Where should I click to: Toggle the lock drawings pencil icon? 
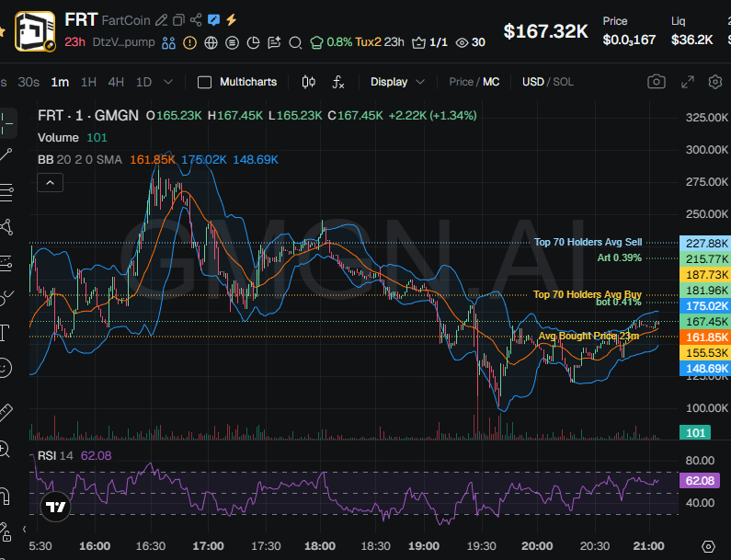(x=5, y=532)
